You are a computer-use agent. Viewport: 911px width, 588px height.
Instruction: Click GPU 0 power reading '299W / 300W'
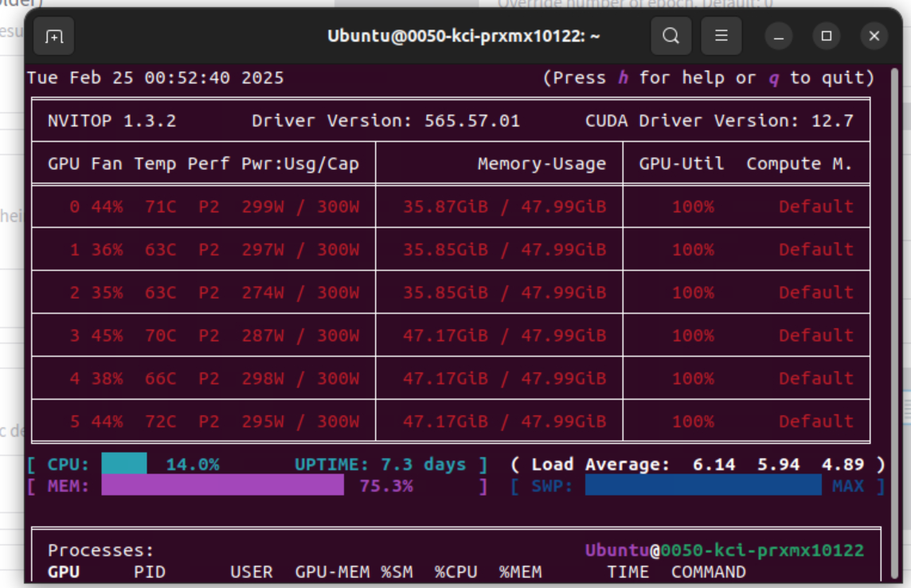(300, 207)
